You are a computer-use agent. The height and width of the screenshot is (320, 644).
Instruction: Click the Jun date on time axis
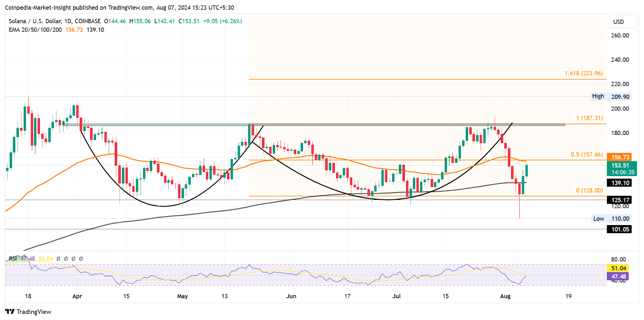click(291, 296)
